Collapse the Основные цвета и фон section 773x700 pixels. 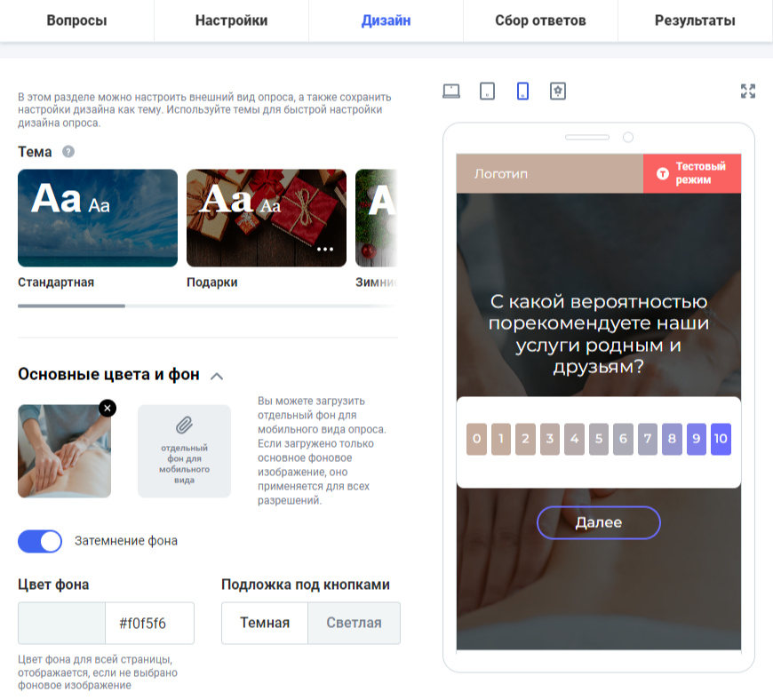point(217,377)
